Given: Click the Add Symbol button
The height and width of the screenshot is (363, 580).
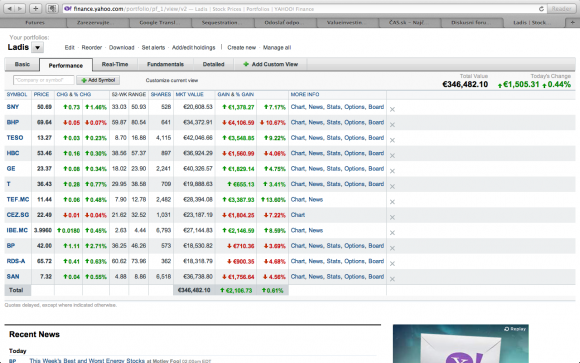Looking at the screenshot, I should pos(98,80).
